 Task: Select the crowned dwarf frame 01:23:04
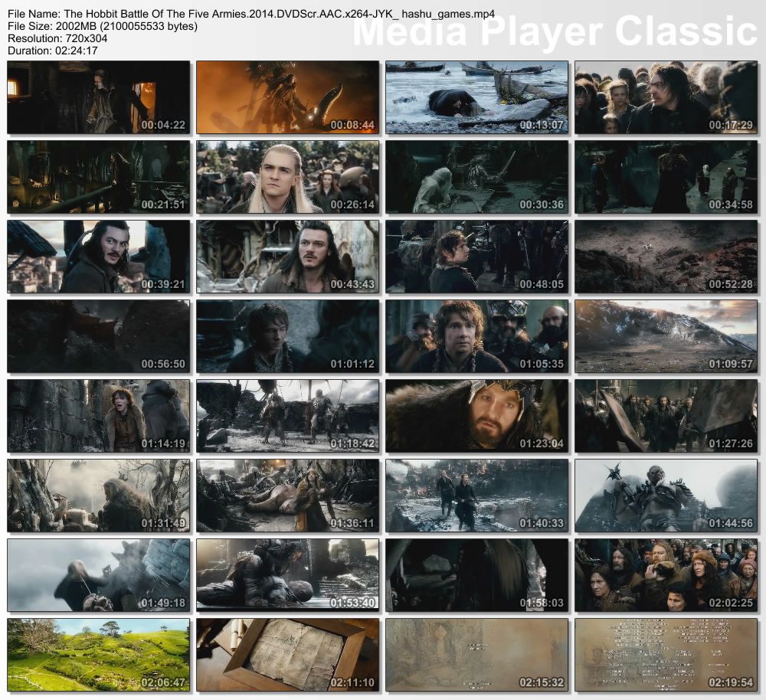coord(476,416)
